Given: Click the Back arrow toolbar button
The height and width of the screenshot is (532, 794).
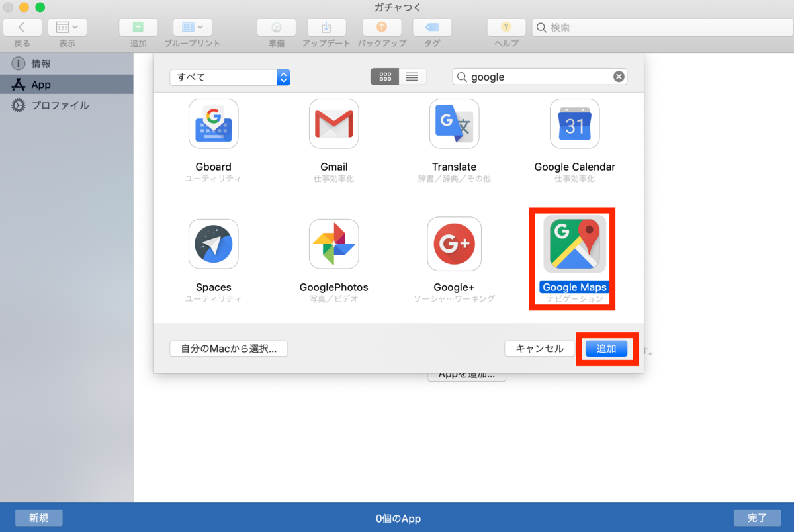Looking at the screenshot, I should pyautogui.click(x=22, y=27).
